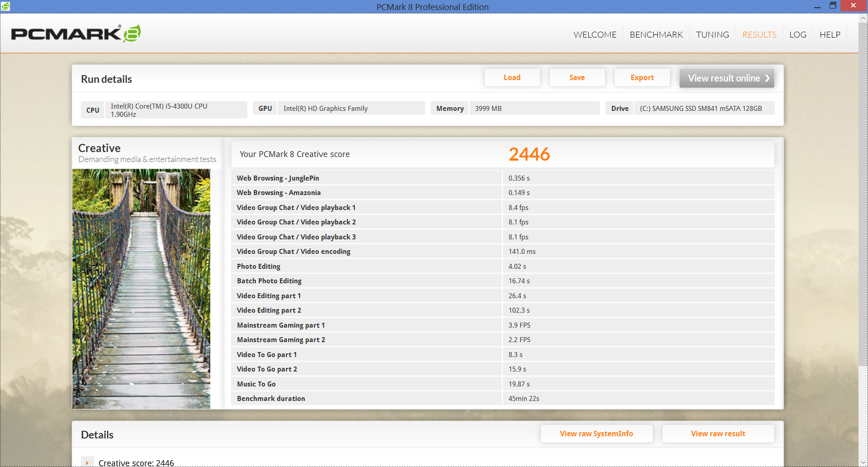
Task: Save the benchmark result
Action: coord(577,77)
